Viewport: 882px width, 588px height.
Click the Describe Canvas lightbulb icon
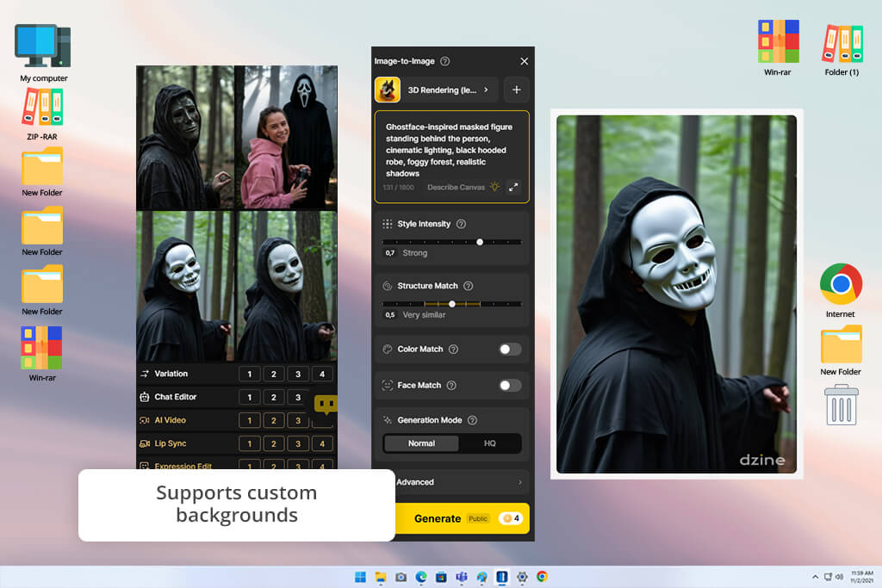tap(494, 187)
